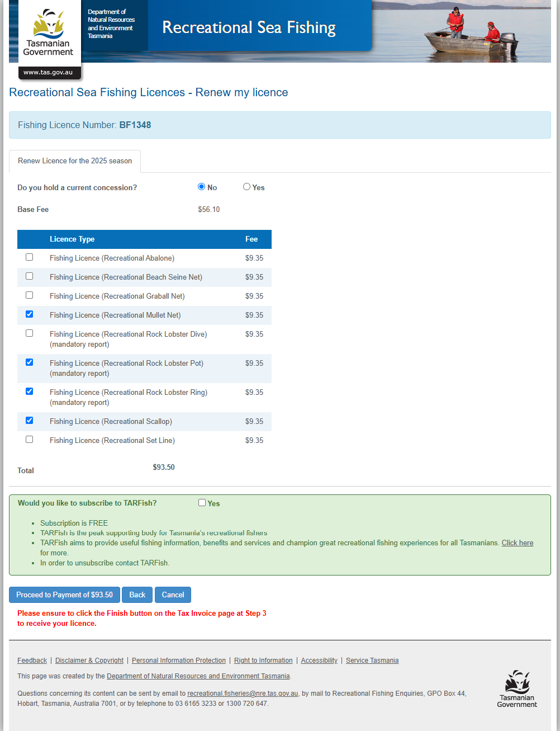Check the Recreational Set Line checkbox
The height and width of the screenshot is (731, 560).
click(x=30, y=440)
